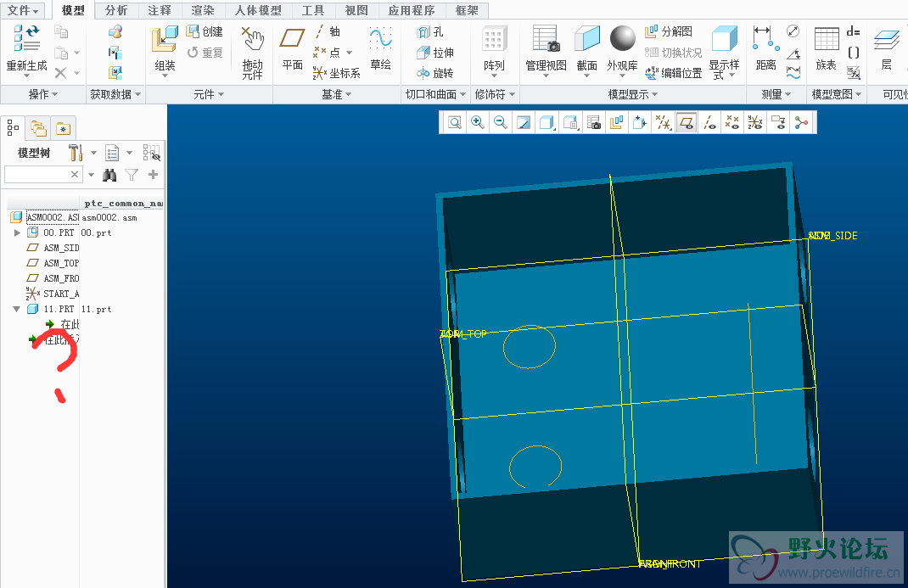This screenshot has width=908, height=588.
Task: Open the folder browser navigator tab
Action: coord(39,128)
